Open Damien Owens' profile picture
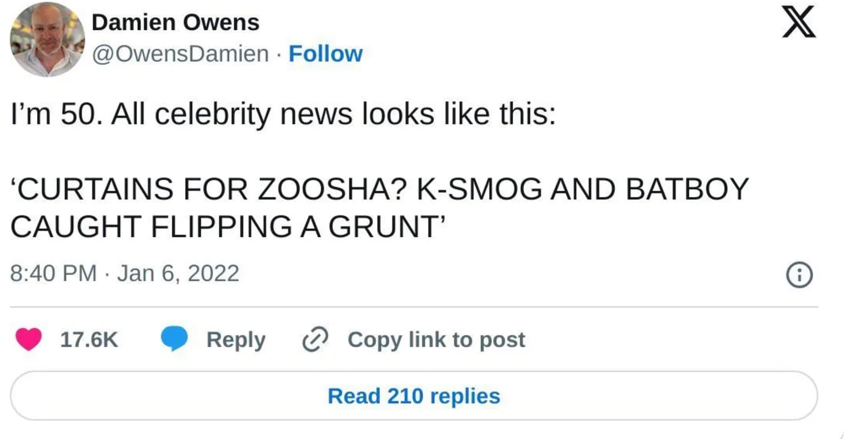The height and width of the screenshot is (439, 868). pos(47,40)
